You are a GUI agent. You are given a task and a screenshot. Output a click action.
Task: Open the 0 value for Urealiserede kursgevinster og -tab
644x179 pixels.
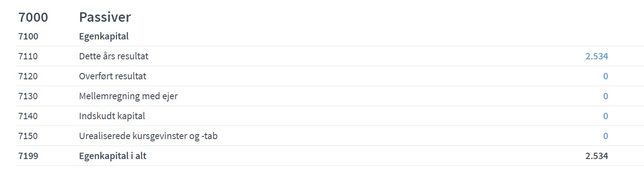605,136
